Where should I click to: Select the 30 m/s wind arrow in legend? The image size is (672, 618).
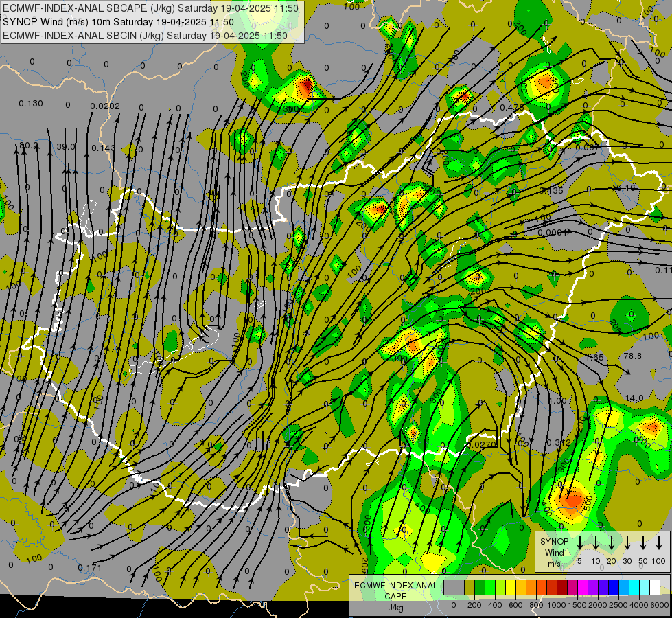tap(627, 542)
